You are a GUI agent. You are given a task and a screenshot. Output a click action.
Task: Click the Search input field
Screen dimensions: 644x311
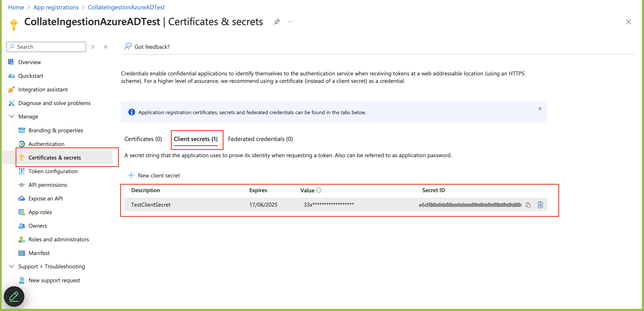click(46, 46)
